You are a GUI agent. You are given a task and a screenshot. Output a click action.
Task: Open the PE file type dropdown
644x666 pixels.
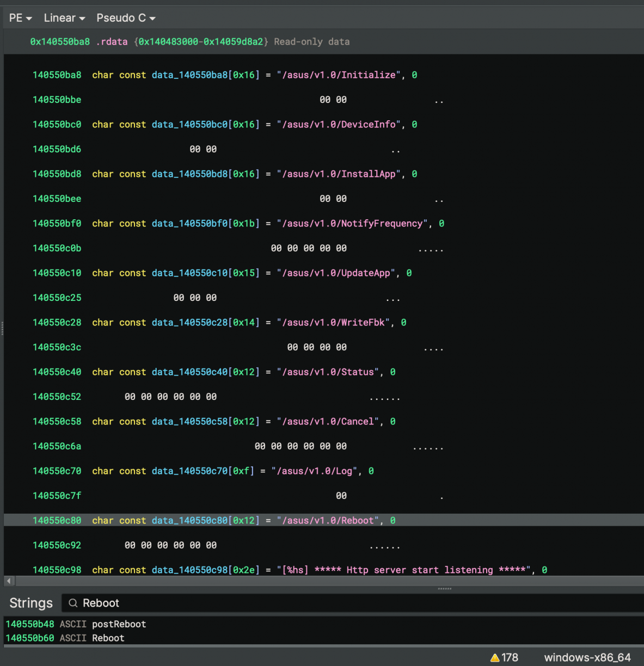pos(20,18)
